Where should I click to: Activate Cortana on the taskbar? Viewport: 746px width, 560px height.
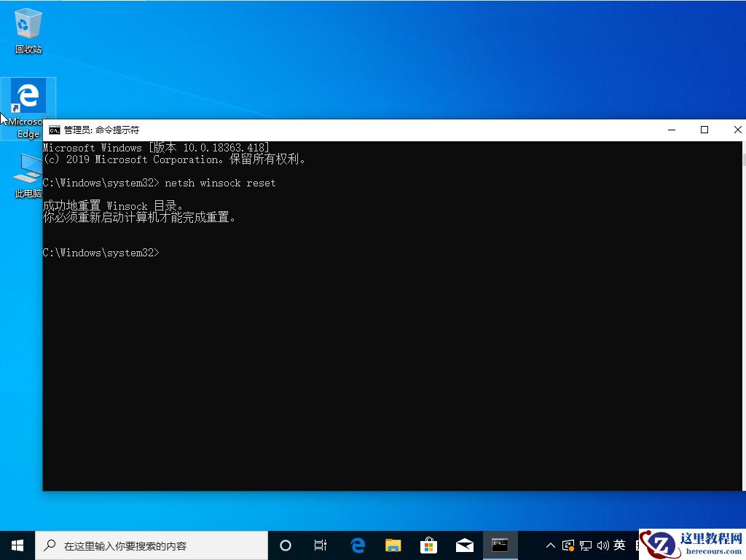coord(285,545)
